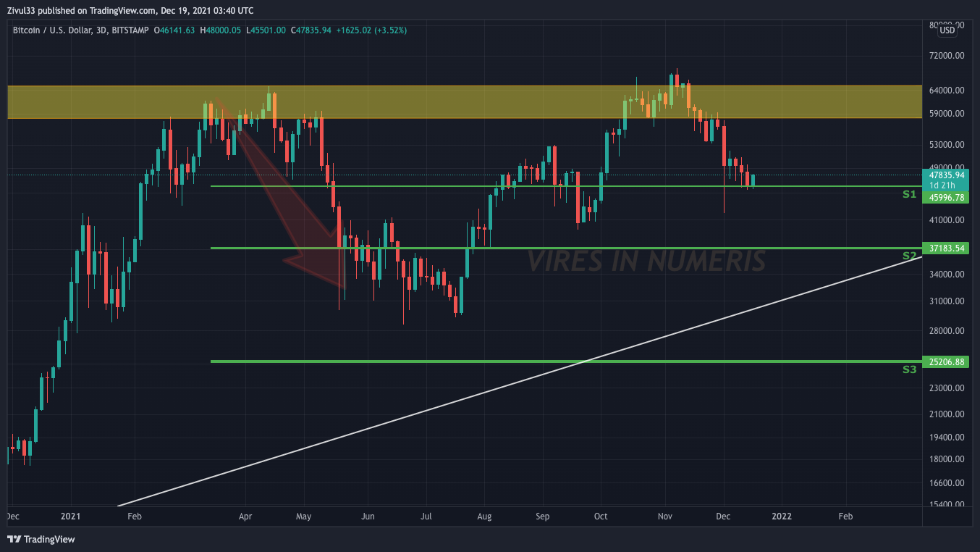Click the 45996.78 price line tag

947,198
